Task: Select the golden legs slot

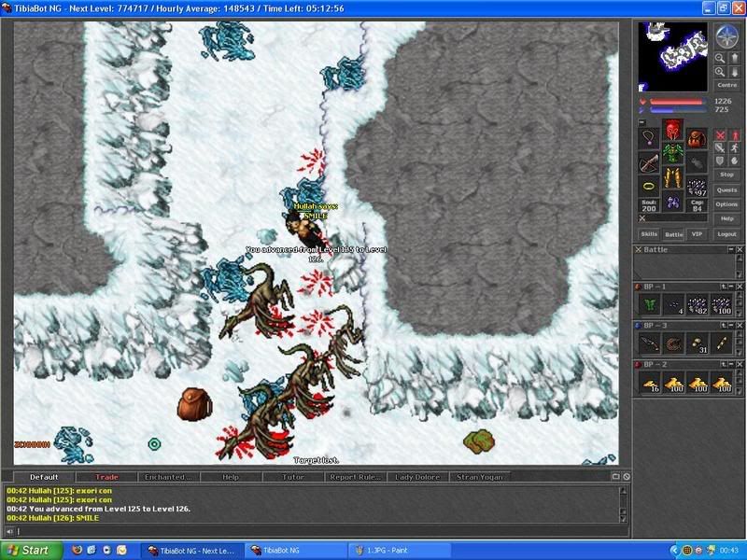Action: (672, 177)
